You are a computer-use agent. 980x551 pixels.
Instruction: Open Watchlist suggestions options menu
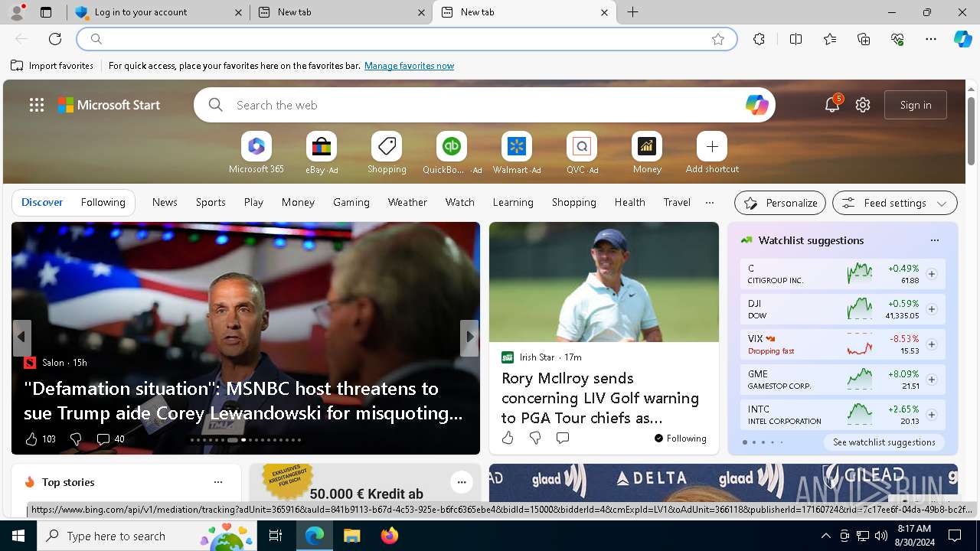[x=934, y=240]
